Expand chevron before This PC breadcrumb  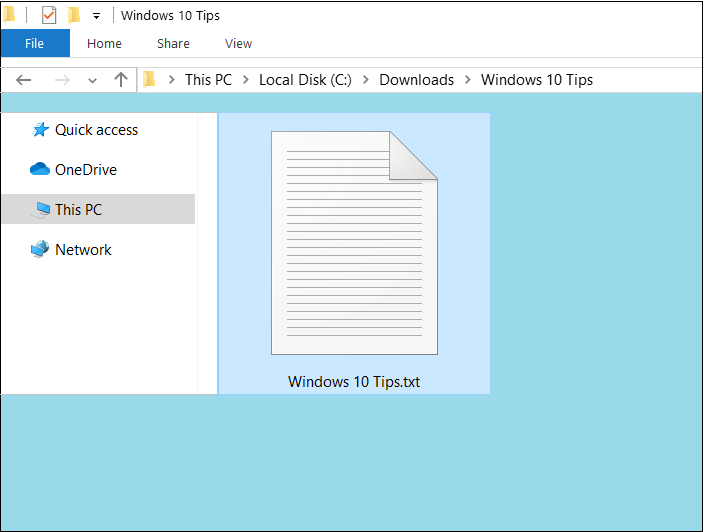pos(172,80)
